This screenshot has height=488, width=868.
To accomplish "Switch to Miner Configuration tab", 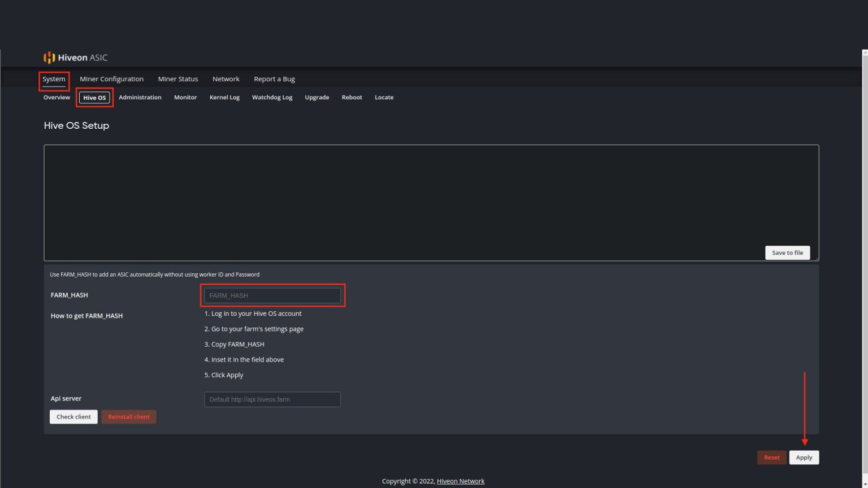I will [111, 79].
